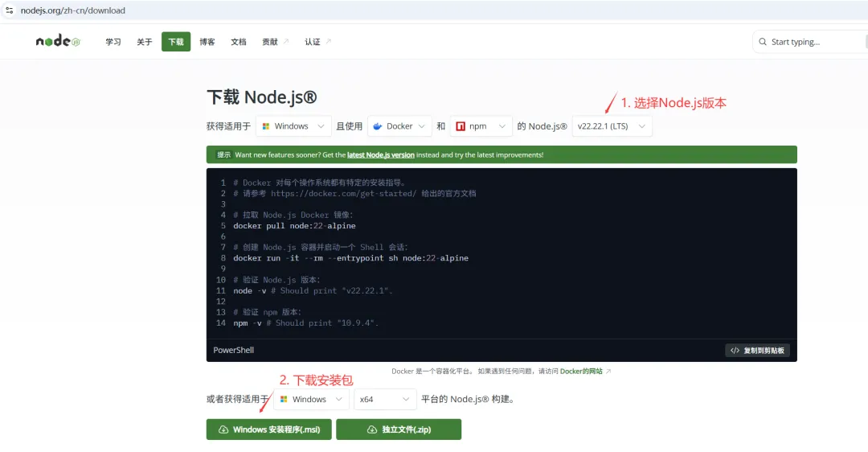Click the search magnifier icon
The image size is (868, 452).
coord(762,42)
